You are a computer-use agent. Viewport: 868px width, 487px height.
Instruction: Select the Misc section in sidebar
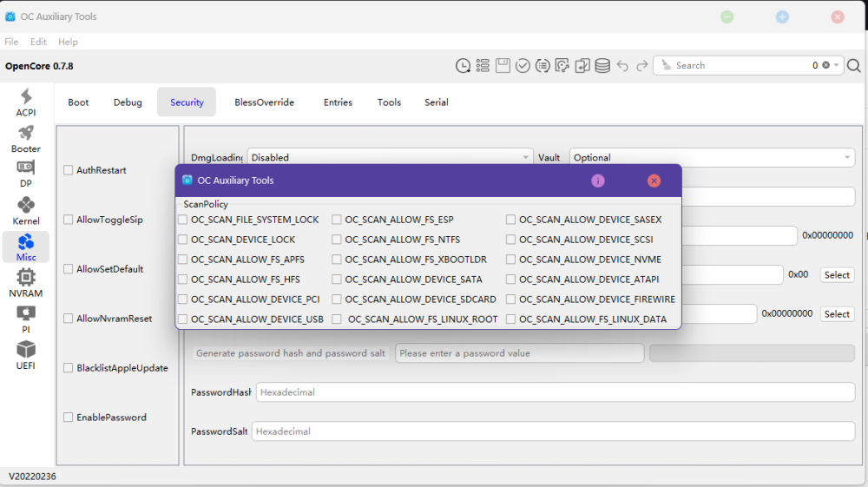26,247
